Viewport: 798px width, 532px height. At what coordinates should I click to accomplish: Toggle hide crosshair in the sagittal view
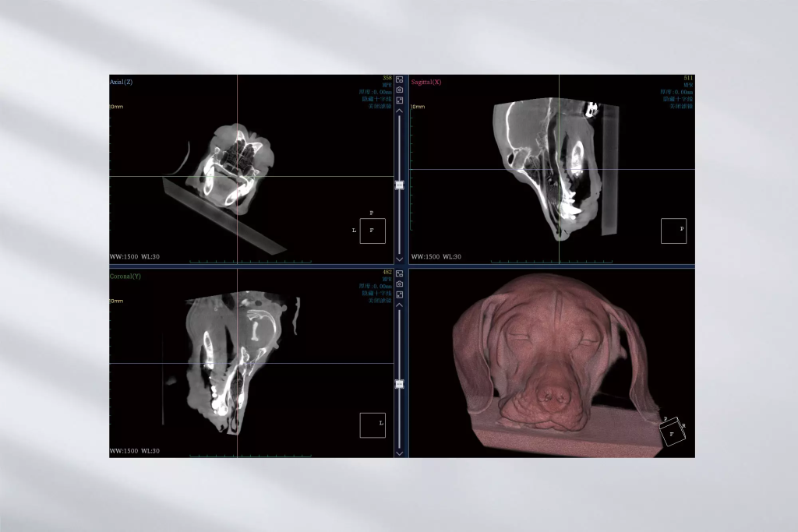pyautogui.click(x=678, y=99)
